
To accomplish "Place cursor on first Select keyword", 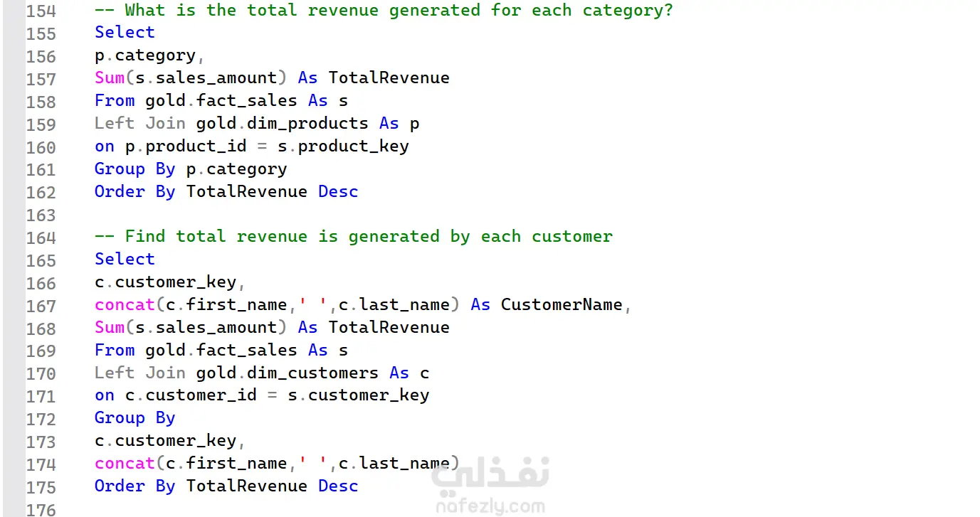I will click(125, 33).
